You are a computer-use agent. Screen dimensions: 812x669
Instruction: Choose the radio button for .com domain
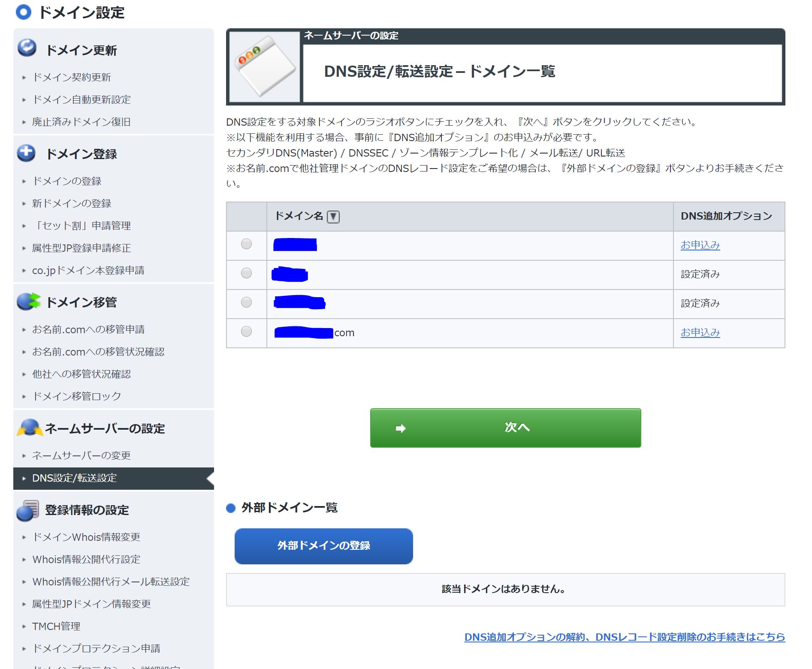tap(246, 331)
